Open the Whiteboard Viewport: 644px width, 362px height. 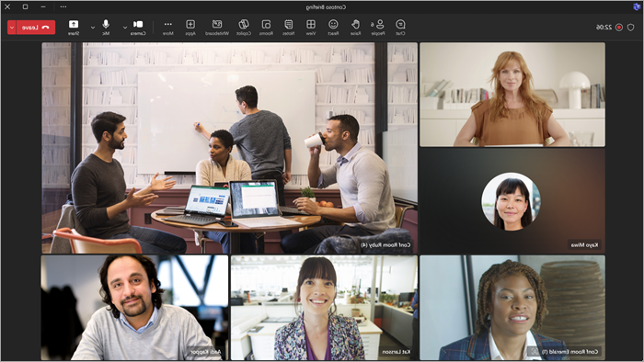click(x=217, y=28)
